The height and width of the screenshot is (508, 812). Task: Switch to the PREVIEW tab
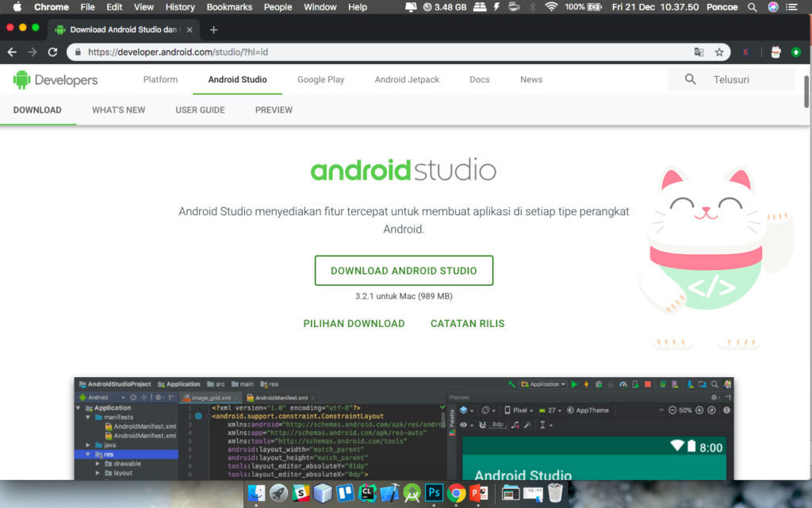[x=274, y=110]
